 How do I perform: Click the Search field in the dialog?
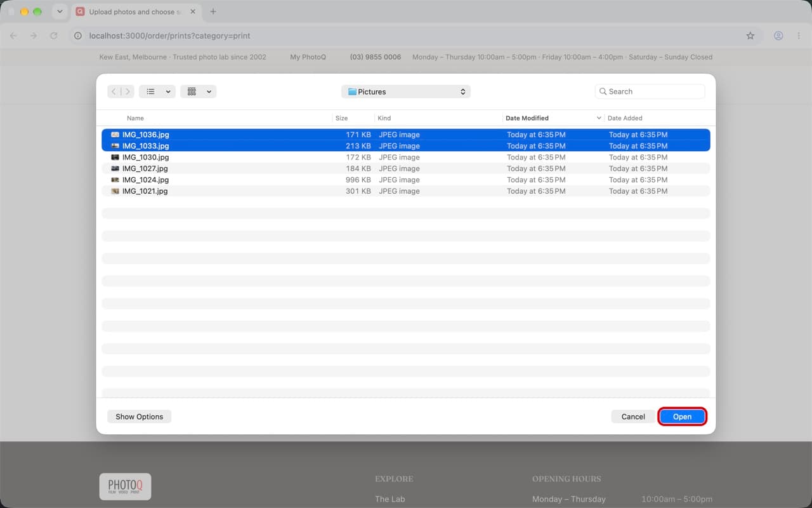click(x=650, y=91)
